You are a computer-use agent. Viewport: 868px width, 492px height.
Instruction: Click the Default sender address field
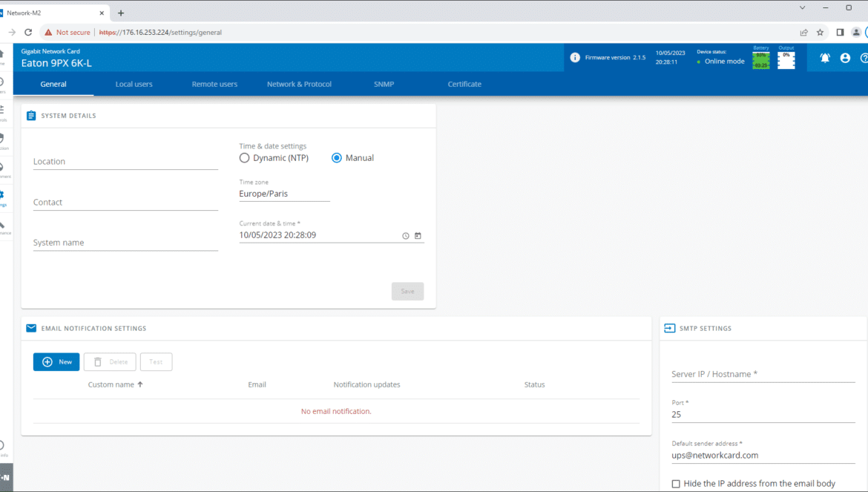pyautogui.click(x=763, y=456)
